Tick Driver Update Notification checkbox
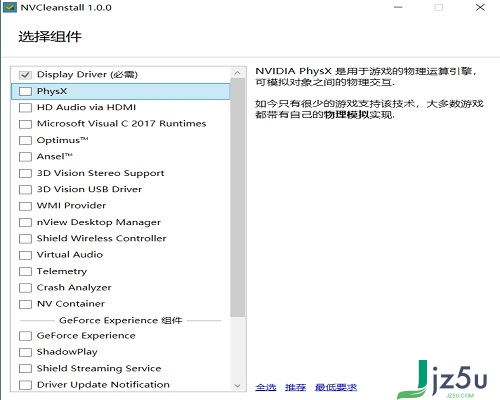Viewport: 500px width, 400px height. [25, 385]
